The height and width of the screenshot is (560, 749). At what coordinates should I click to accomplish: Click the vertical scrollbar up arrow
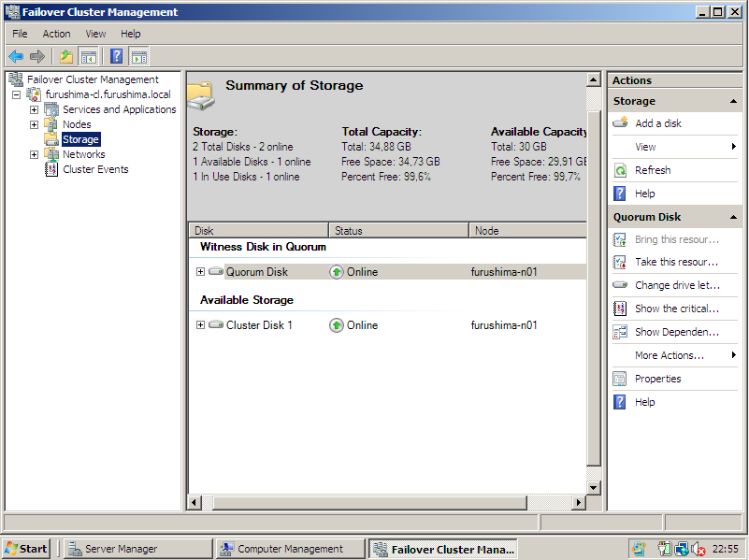point(593,79)
